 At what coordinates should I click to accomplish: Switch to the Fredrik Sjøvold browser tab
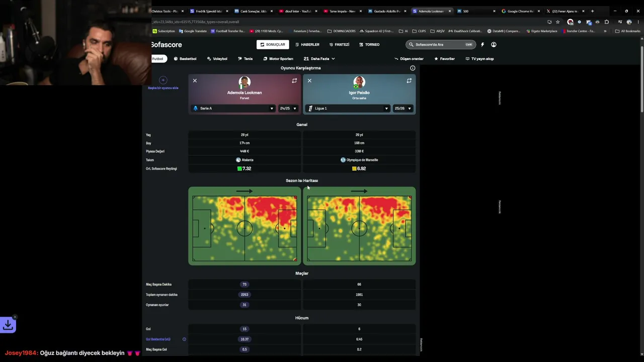point(208,11)
